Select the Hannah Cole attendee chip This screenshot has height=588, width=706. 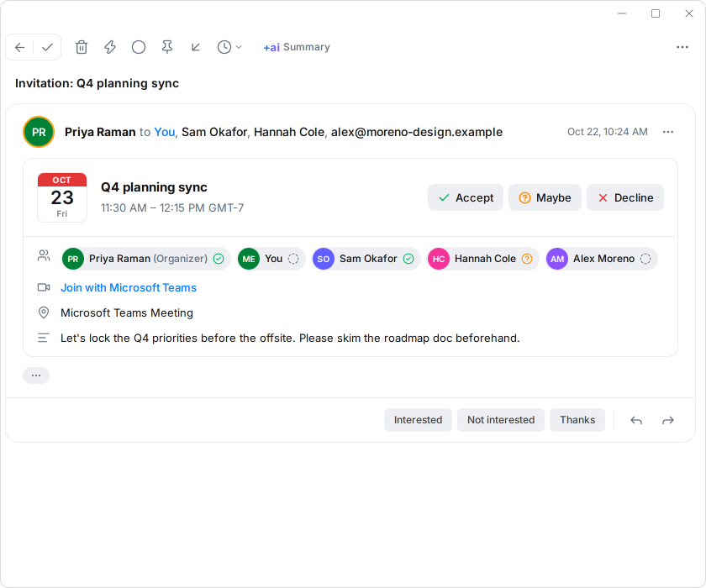[482, 259]
